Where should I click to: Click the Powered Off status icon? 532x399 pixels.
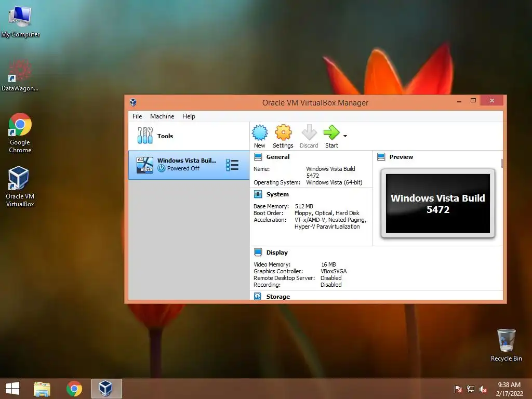(162, 168)
